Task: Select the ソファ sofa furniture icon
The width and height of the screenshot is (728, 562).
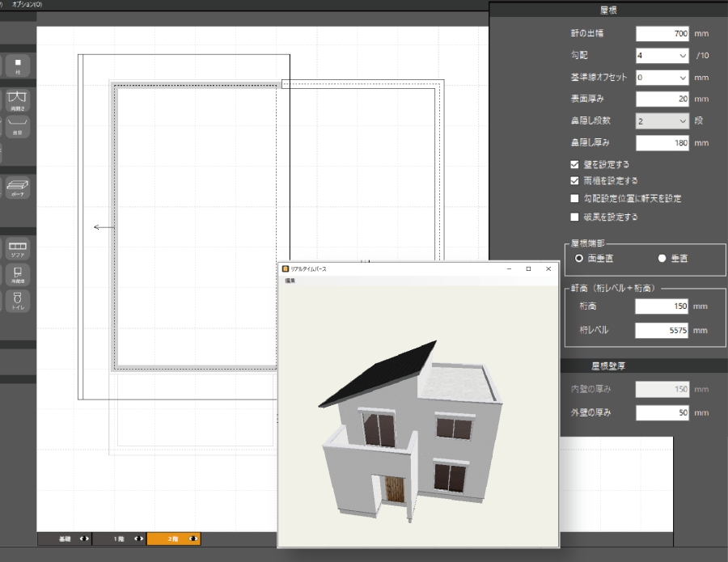Action: [x=17, y=248]
